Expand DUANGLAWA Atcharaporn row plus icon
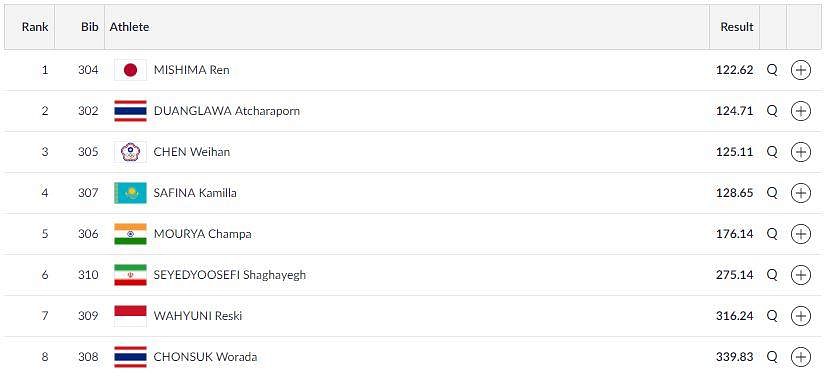The width and height of the screenshot is (827, 380). coord(801,111)
